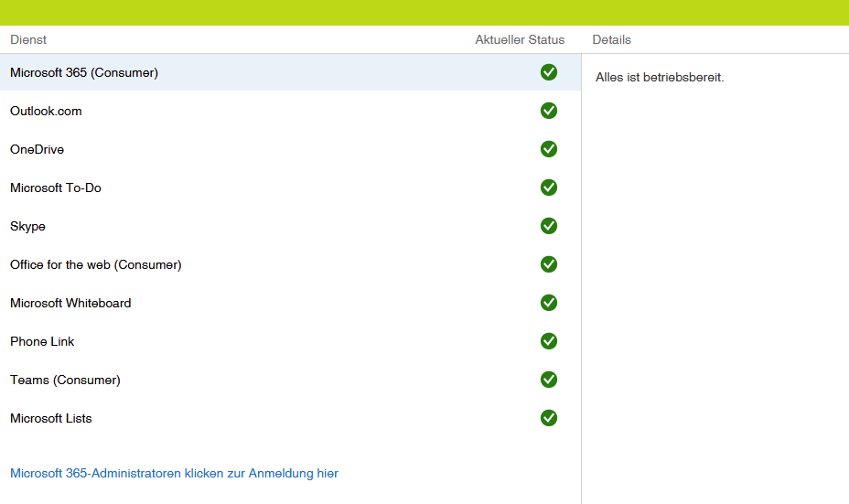
Task: Click the Details column header
Action: (x=611, y=39)
